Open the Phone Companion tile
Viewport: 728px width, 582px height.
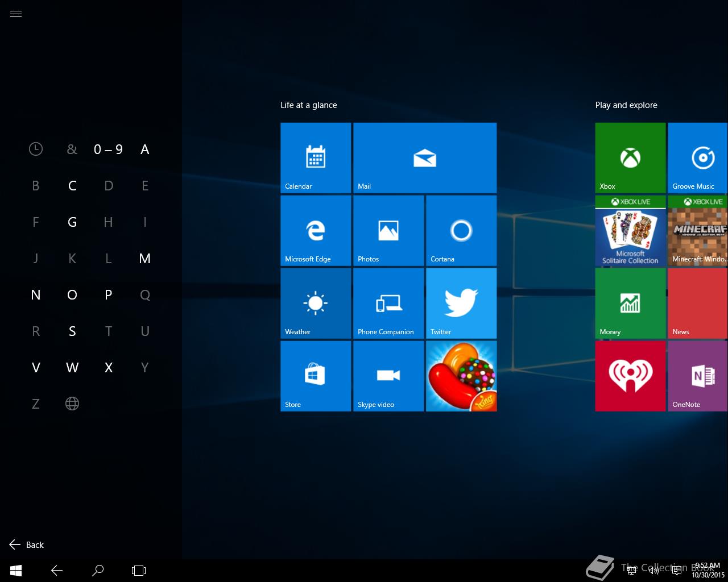[x=388, y=304]
